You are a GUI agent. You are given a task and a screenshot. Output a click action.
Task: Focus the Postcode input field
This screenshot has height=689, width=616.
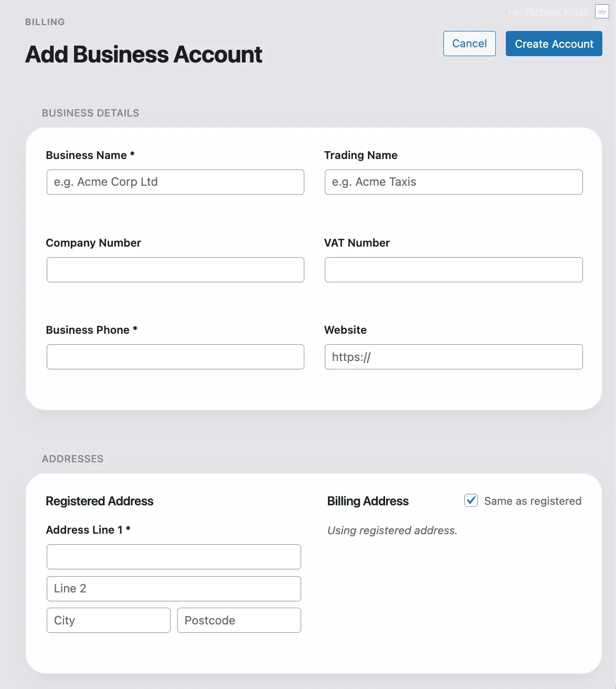(239, 620)
